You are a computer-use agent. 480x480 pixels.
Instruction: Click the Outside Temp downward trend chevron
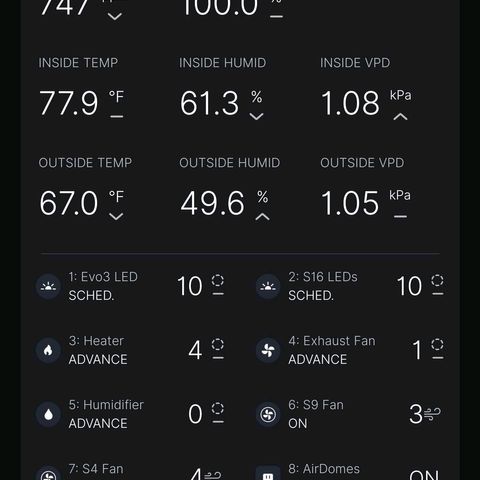[116, 217]
